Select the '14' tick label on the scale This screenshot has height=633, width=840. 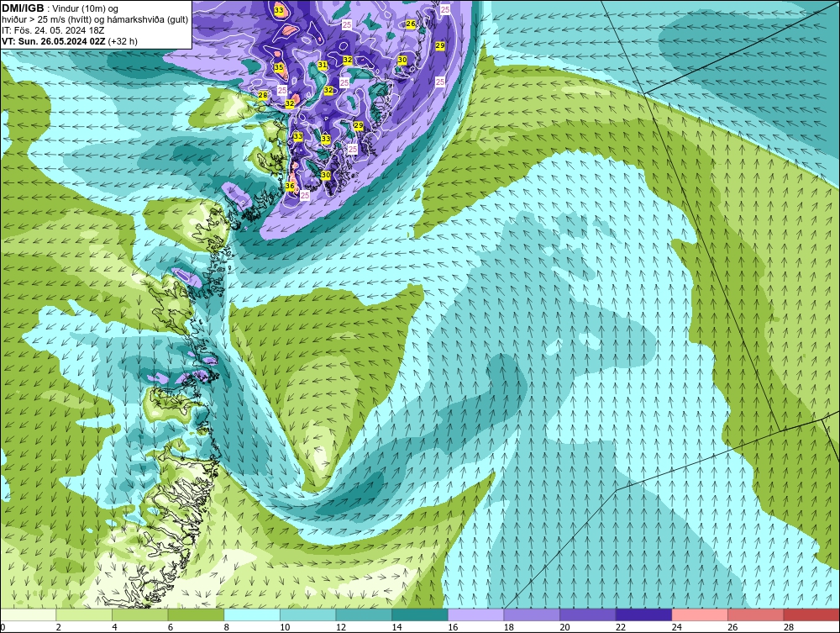[x=397, y=627]
